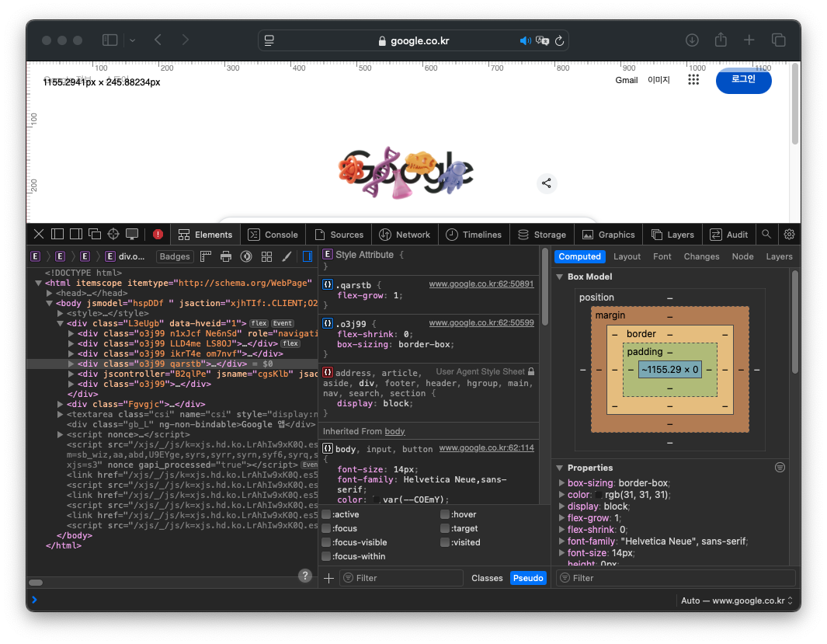Collapse the body jsmodel node
827x644 pixels.
tap(49, 303)
